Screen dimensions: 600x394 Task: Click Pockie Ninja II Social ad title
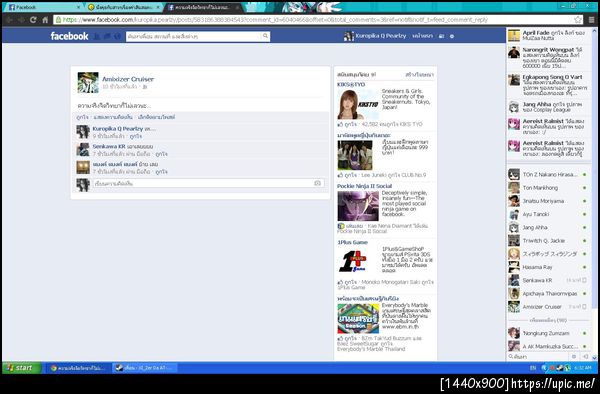coord(364,186)
